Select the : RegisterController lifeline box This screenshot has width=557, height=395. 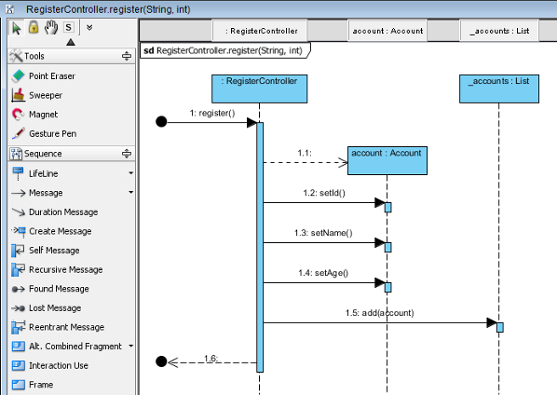click(259, 89)
